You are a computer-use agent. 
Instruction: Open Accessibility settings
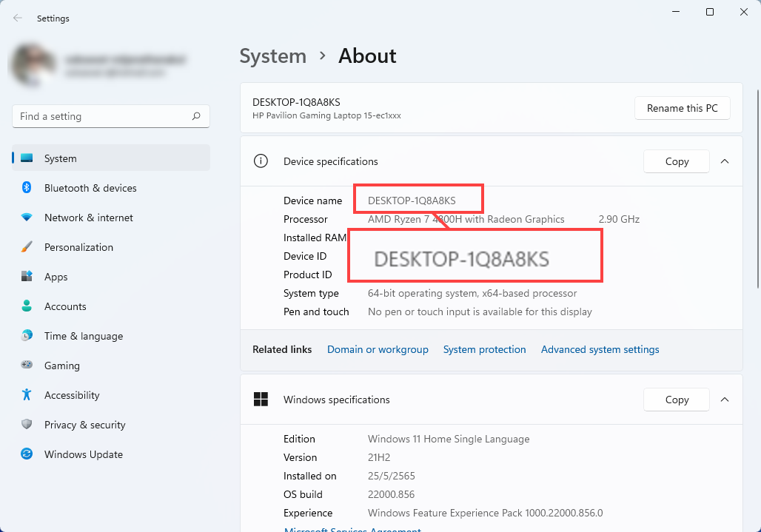(111, 395)
